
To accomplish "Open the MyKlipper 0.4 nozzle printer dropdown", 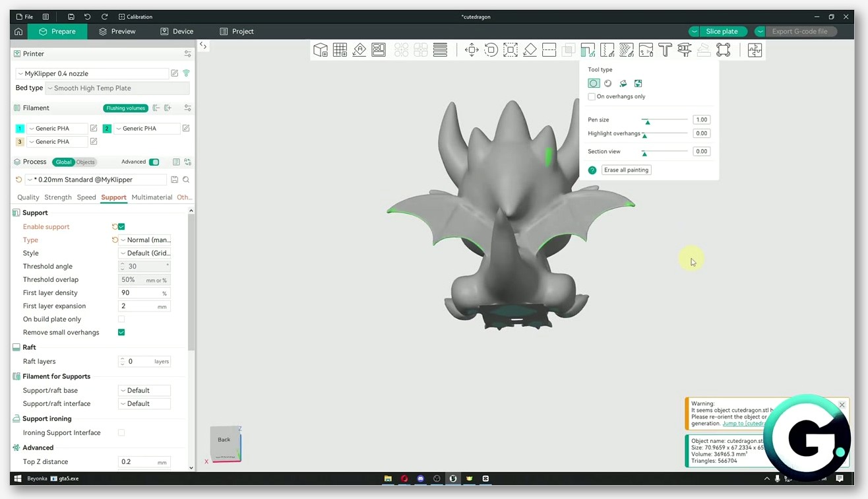I will 92,73.
